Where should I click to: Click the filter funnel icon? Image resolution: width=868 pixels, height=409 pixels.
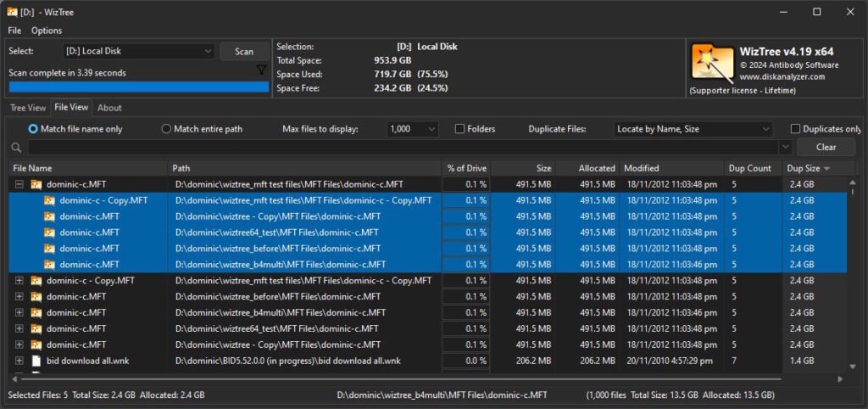point(262,71)
